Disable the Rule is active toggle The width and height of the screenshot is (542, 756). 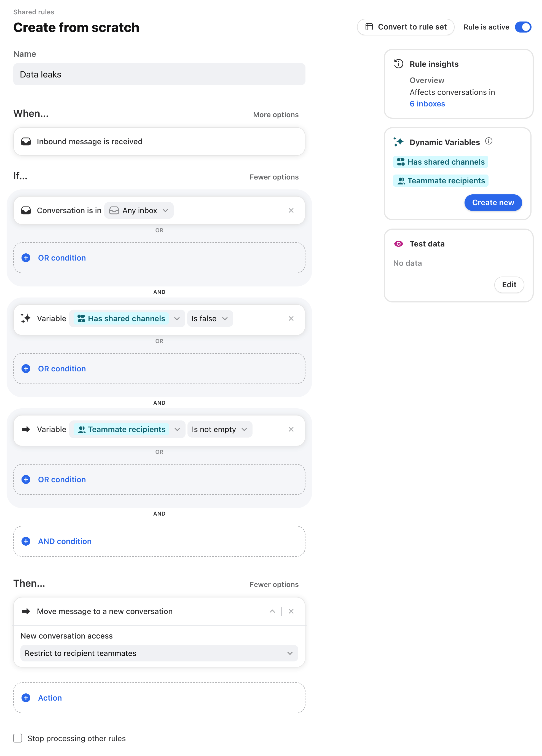point(523,27)
